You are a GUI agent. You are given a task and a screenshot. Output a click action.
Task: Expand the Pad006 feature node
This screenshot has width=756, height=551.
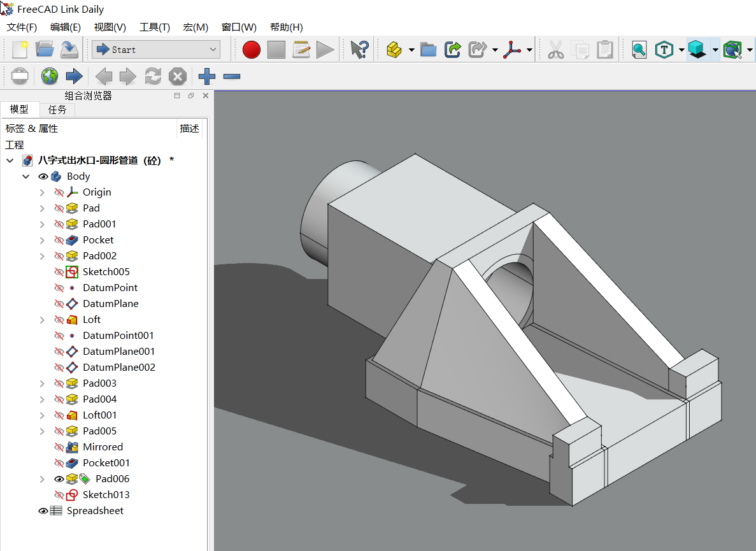pyautogui.click(x=42, y=479)
